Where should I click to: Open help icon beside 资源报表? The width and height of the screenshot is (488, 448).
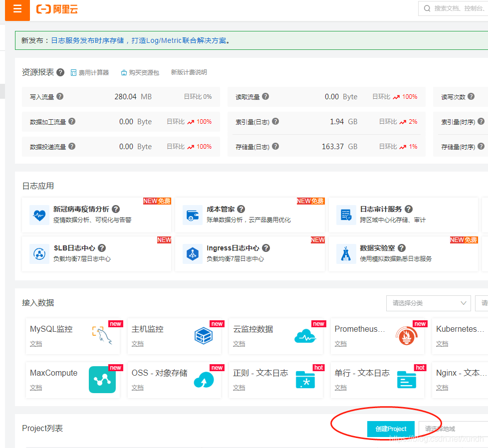(60, 72)
